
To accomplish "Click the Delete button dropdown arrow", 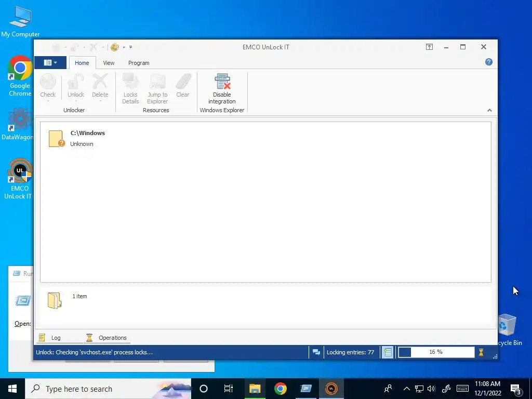I will click(100, 101).
